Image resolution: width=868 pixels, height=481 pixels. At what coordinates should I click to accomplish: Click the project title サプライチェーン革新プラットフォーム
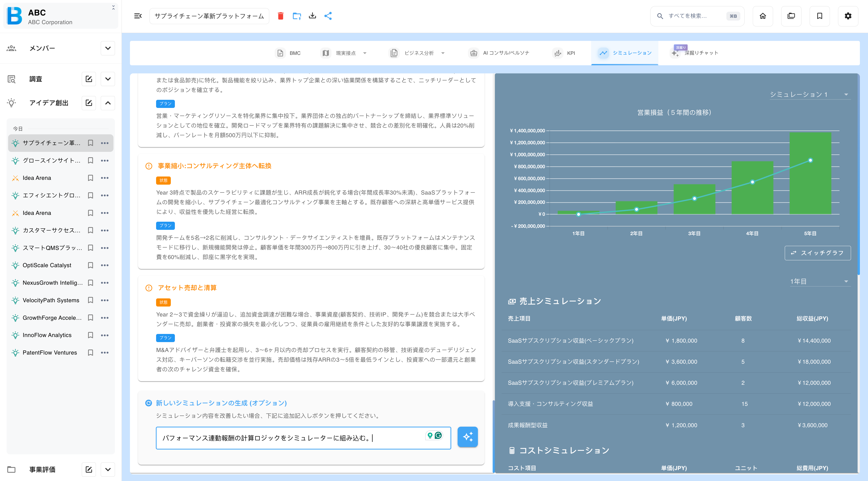point(209,16)
